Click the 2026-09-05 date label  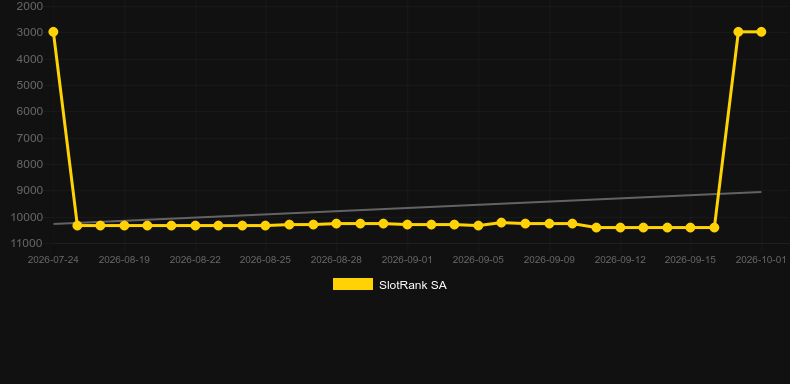(478, 260)
